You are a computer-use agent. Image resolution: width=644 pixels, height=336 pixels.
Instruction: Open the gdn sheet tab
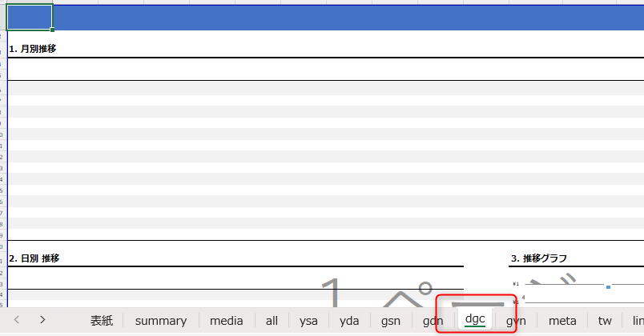(x=433, y=321)
